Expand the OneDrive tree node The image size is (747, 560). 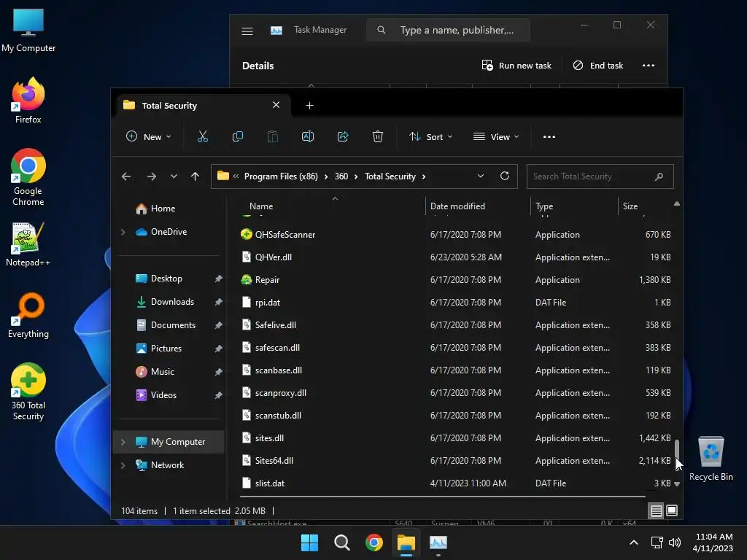[x=123, y=232]
